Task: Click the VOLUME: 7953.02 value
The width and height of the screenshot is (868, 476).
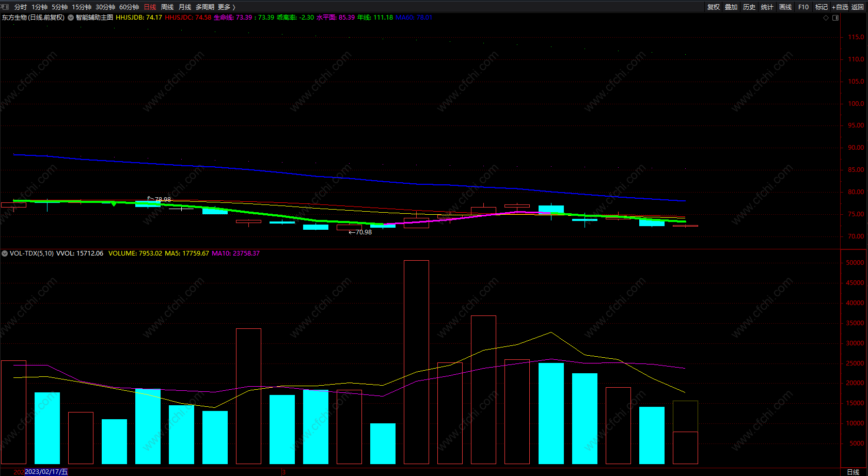Action: (x=135, y=253)
